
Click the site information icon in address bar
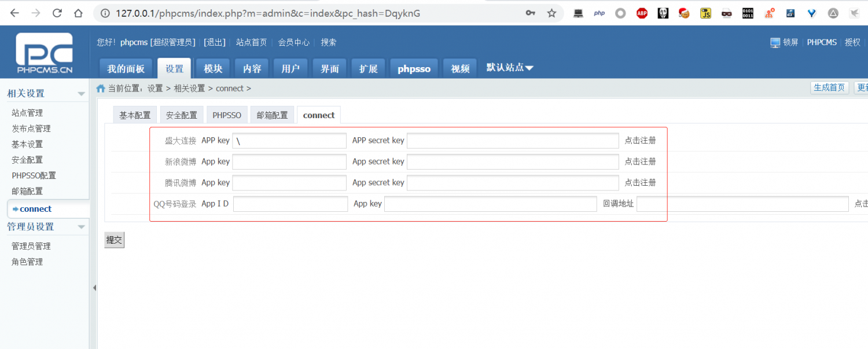[105, 13]
